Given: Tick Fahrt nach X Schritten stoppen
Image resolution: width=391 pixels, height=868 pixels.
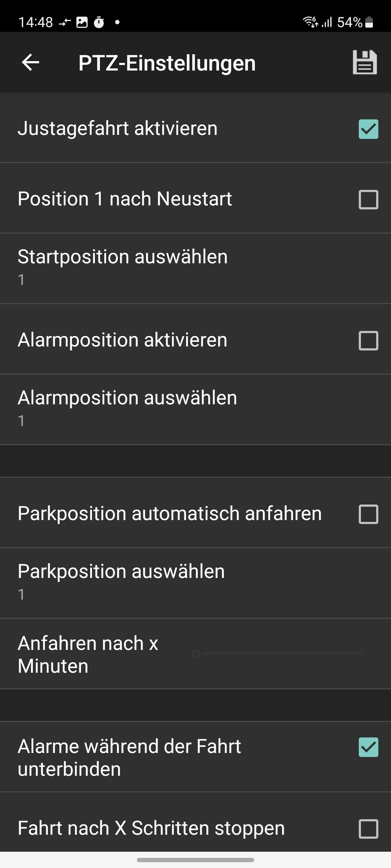Looking at the screenshot, I should coord(368,829).
